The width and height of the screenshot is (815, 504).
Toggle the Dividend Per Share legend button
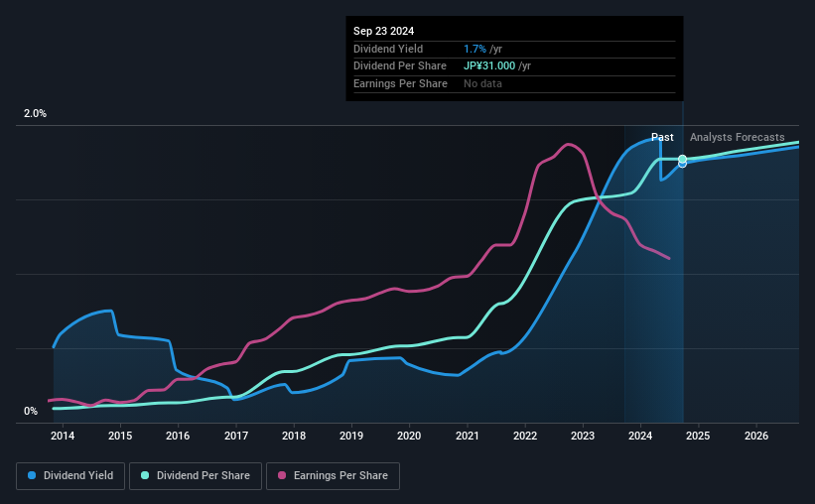point(196,476)
